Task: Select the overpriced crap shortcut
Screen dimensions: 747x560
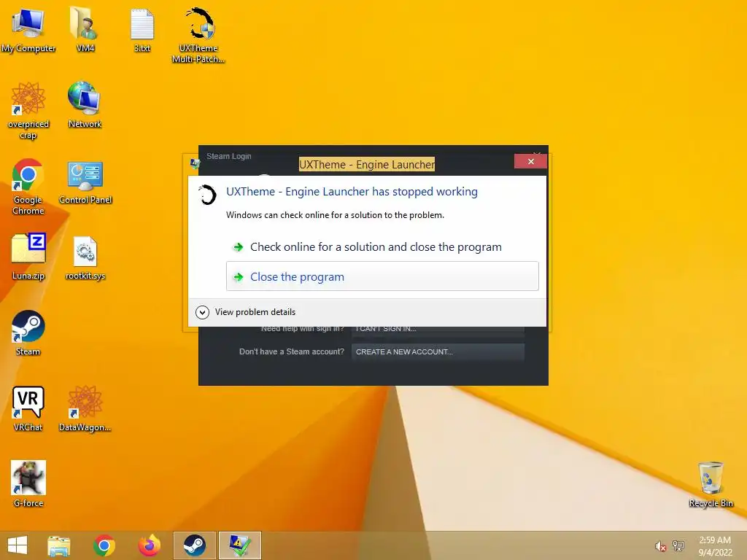Action: click(28, 111)
